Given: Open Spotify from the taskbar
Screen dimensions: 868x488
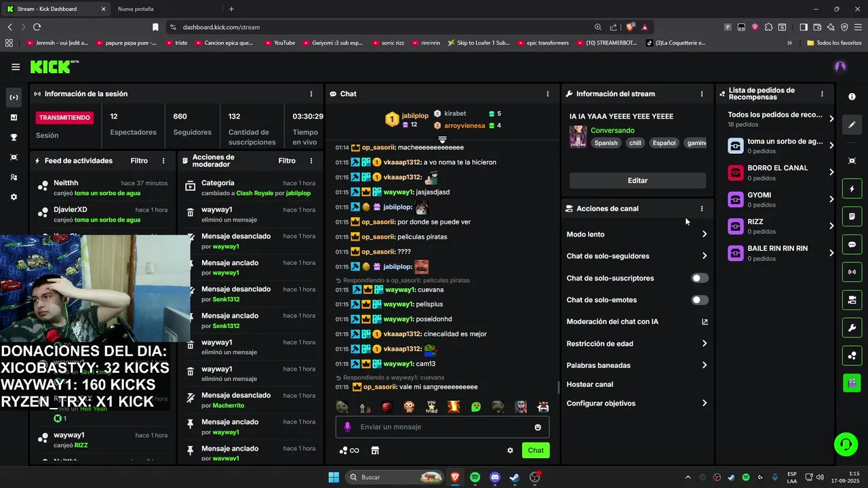Looking at the screenshot, I should click(475, 477).
